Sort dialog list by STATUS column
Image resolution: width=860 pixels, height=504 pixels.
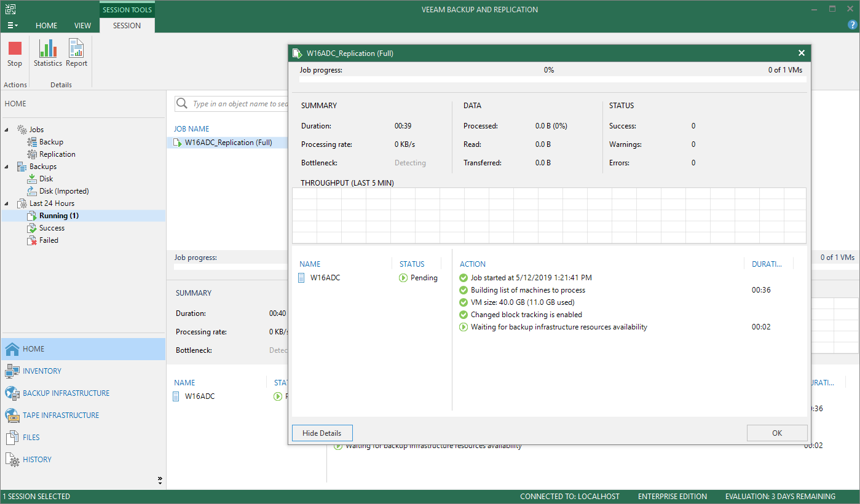[x=412, y=264]
